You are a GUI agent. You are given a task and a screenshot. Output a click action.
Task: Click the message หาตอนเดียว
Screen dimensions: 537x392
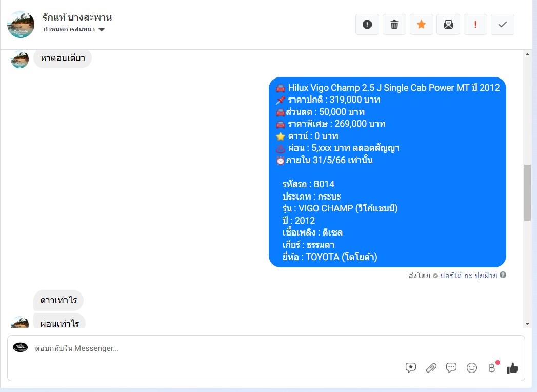pos(63,58)
